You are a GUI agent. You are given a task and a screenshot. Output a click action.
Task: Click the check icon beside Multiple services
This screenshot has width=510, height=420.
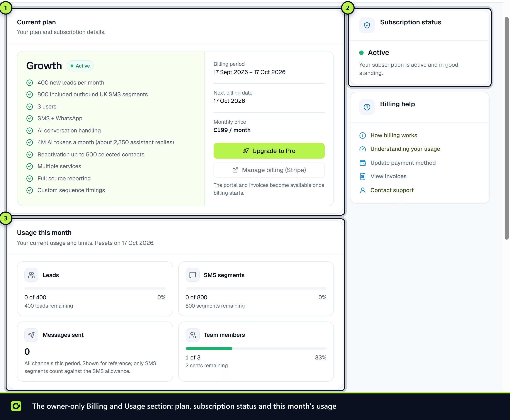[x=29, y=166]
